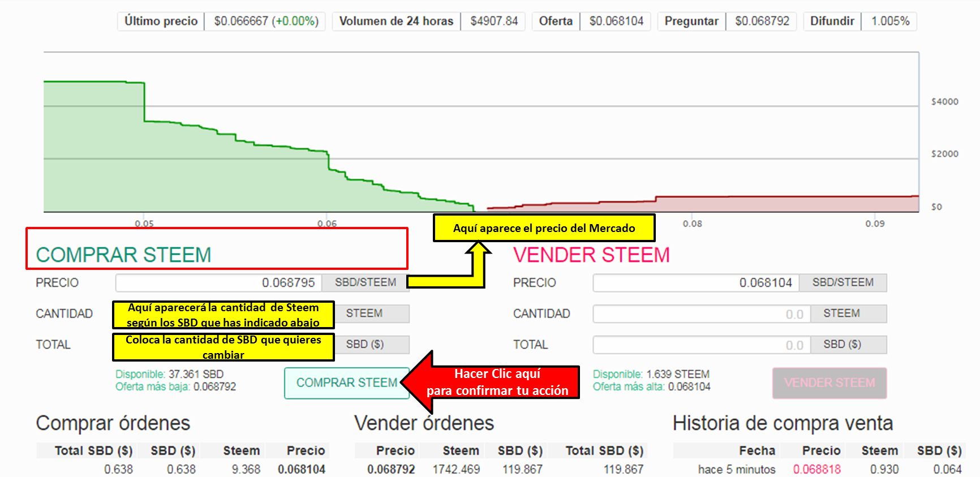Click the Historia de compra venta heading
The height and width of the screenshot is (477, 980).
[783, 423]
